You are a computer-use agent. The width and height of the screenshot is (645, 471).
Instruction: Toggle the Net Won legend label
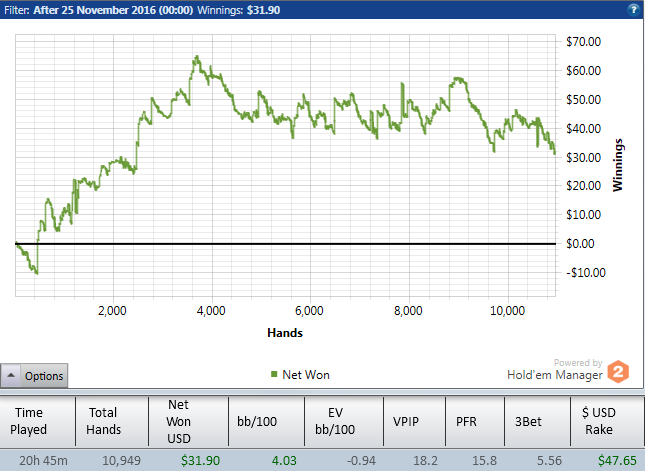click(x=306, y=375)
